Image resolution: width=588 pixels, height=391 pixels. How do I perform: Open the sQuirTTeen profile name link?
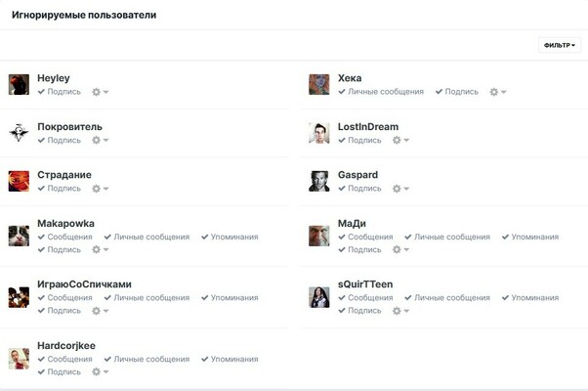pos(365,284)
